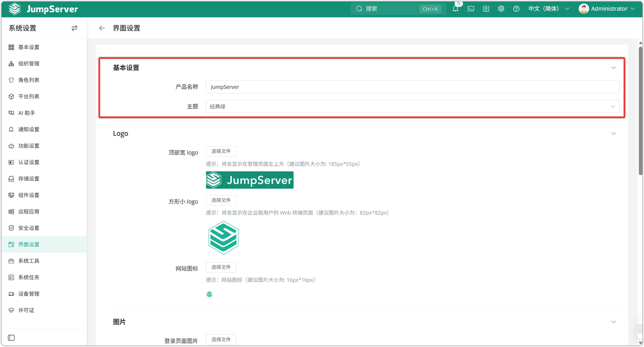Viewport: 644px width, 347px height.
Task: Open 认证设置 in the sidebar
Action: click(44, 162)
